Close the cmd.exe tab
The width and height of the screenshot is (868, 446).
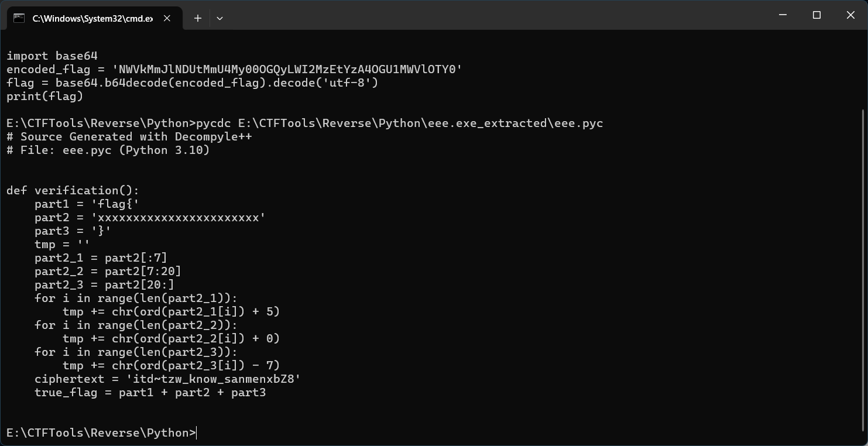click(167, 18)
